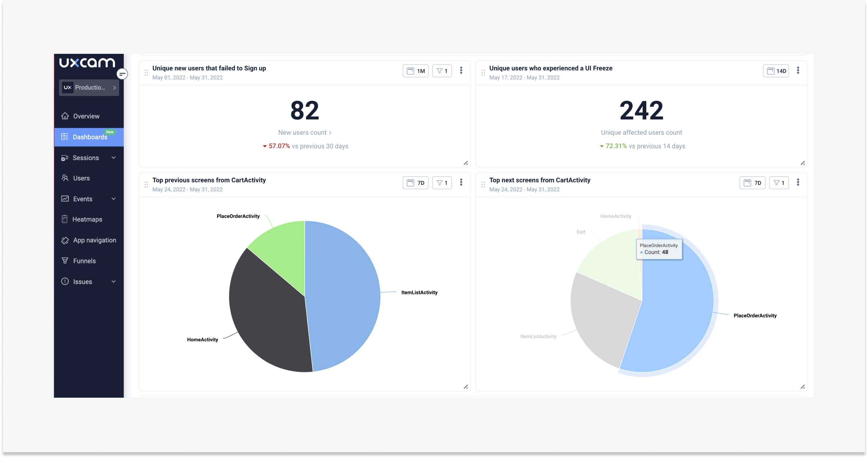
Task: Open options menu for Sign up failures card
Action: click(461, 71)
